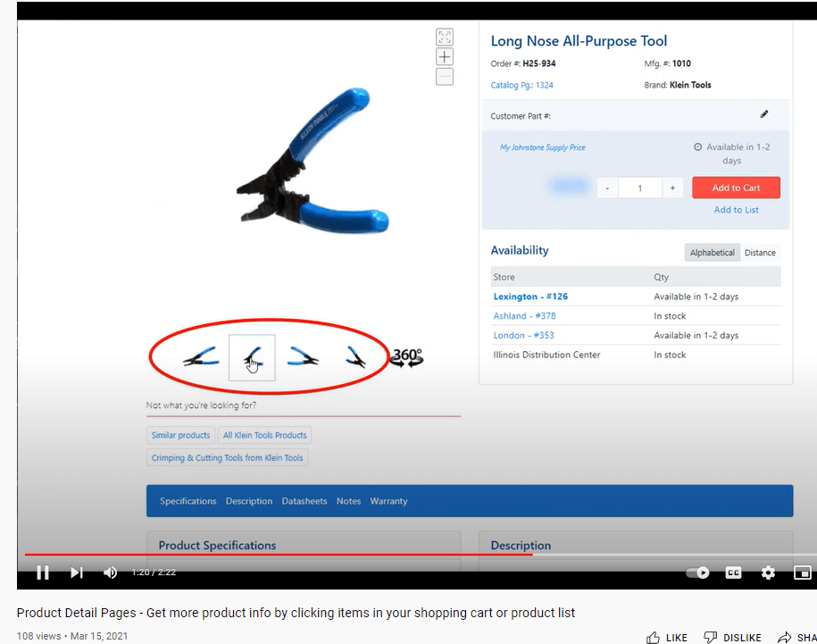Open the video settings gear
817x644 pixels.
pyautogui.click(x=768, y=573)
